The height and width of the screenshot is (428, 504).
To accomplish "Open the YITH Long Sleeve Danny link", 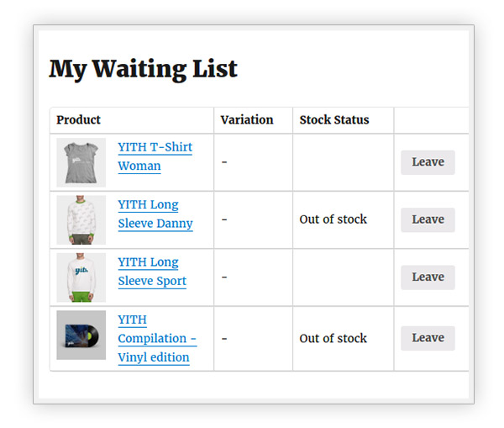I will coord(155,214).
